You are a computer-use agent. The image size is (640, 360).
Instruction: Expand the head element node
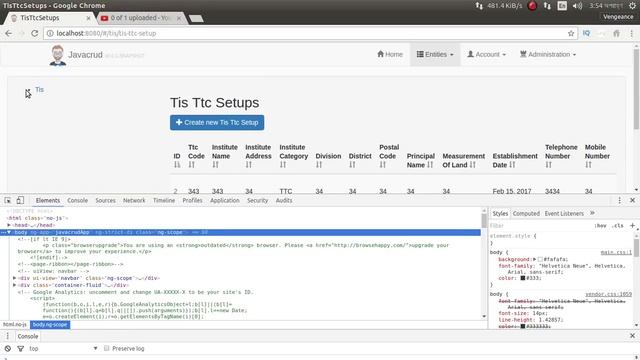(x=9, y=225)
